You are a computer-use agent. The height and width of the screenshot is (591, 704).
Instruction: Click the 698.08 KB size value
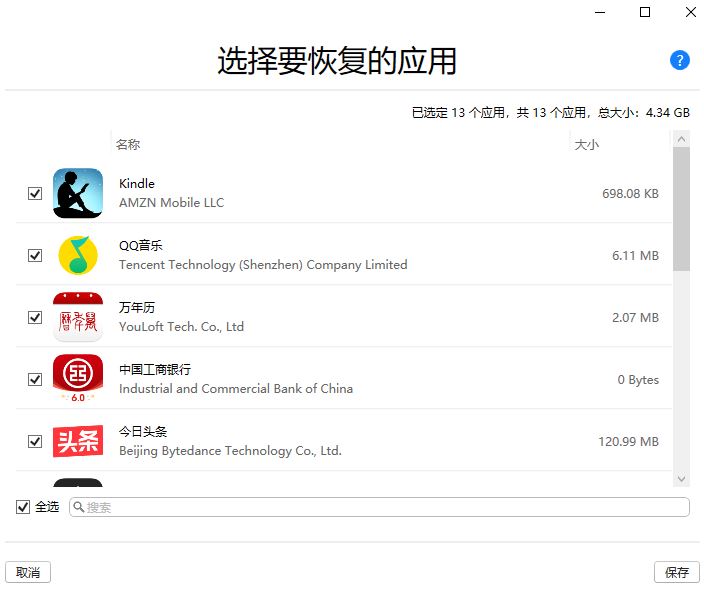(x=630, y=194)
